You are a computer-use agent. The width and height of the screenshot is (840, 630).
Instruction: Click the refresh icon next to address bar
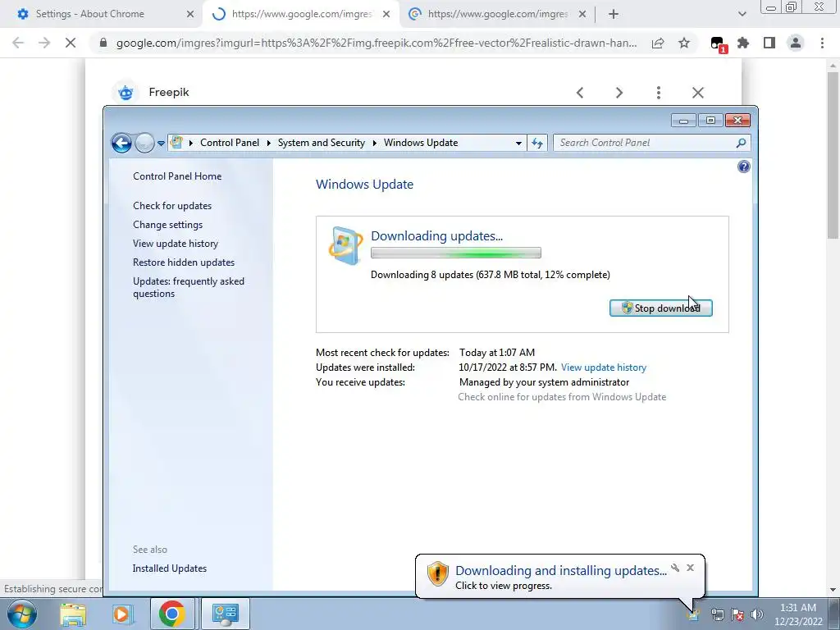537,143
